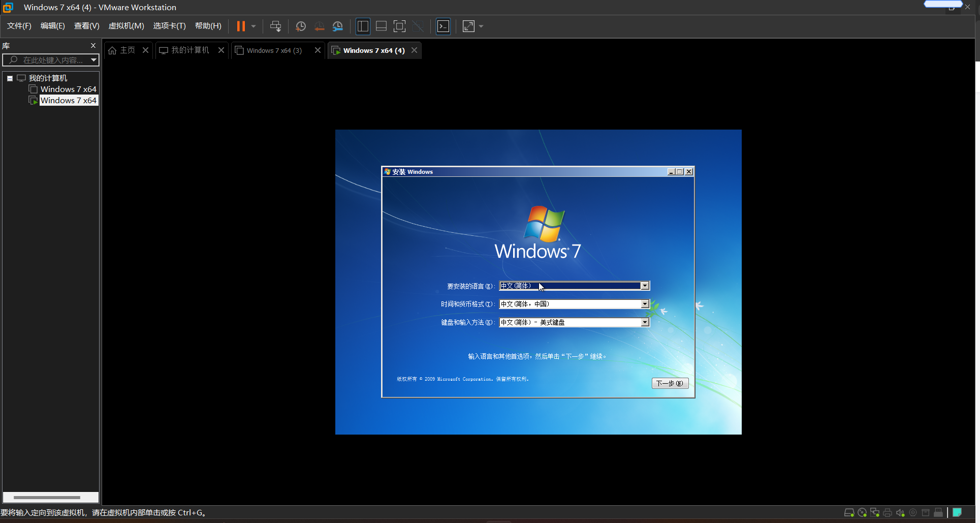Click the printer status icon
This screenshot has height=523, width=980.
pos(888,513)
